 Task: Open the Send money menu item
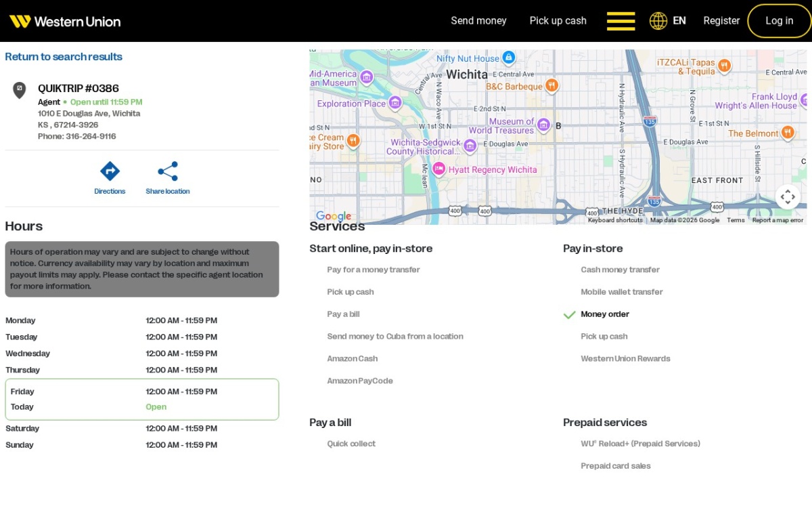click(x=478, y=21)
